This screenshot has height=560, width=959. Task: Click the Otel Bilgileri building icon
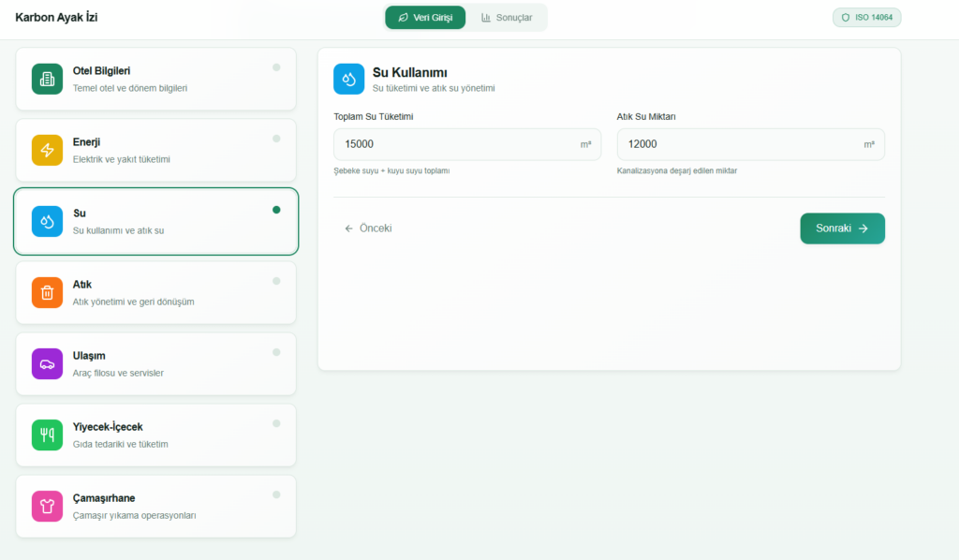tap(47, 79)
